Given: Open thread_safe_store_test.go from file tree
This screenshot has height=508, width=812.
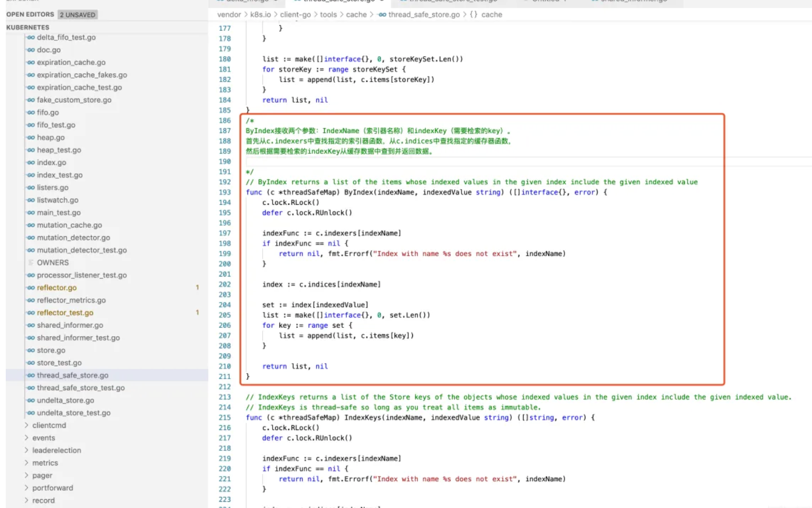Looking at the screenshot, I should (81, 388).
